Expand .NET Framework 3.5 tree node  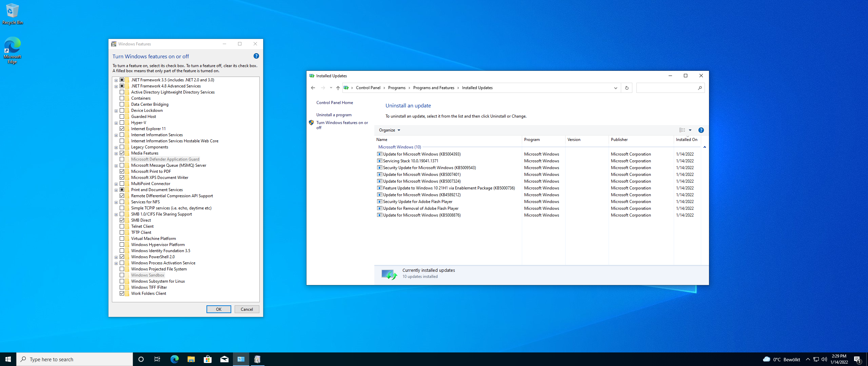116,80
